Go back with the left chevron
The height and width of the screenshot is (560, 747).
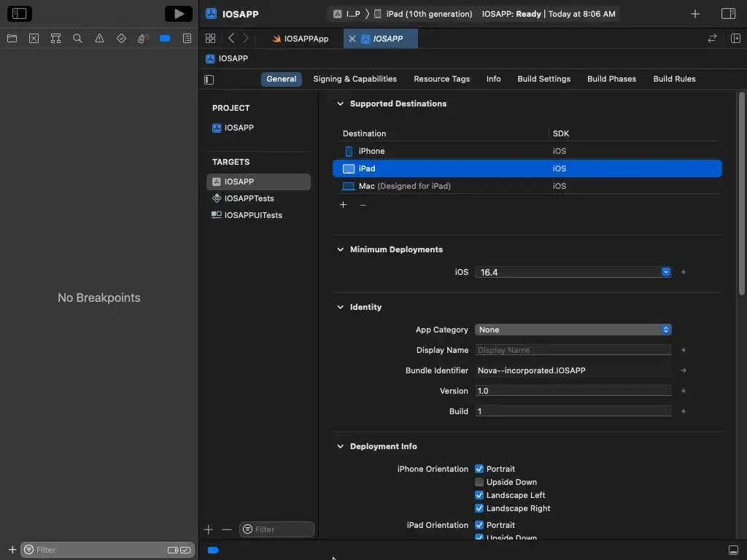(x=231, y=38)
